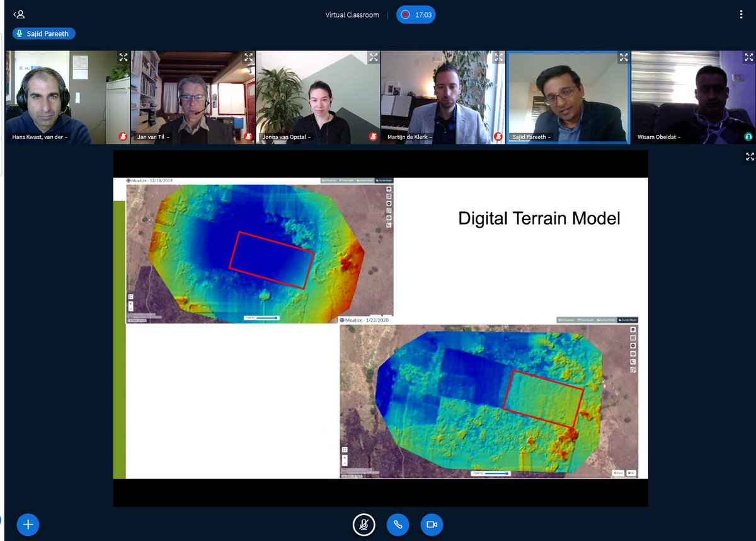Toggle your microphone on or off
The height and width of the screenshot is (541, 756).
364,524
